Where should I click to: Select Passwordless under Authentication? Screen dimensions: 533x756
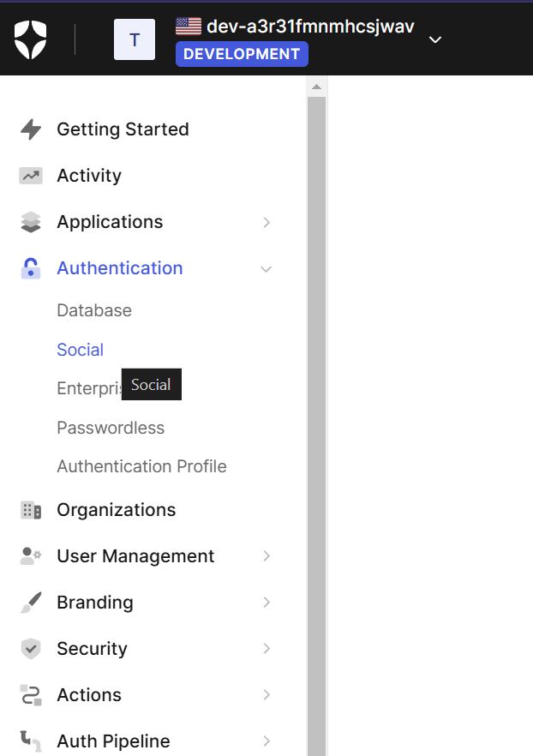[111, 428]
